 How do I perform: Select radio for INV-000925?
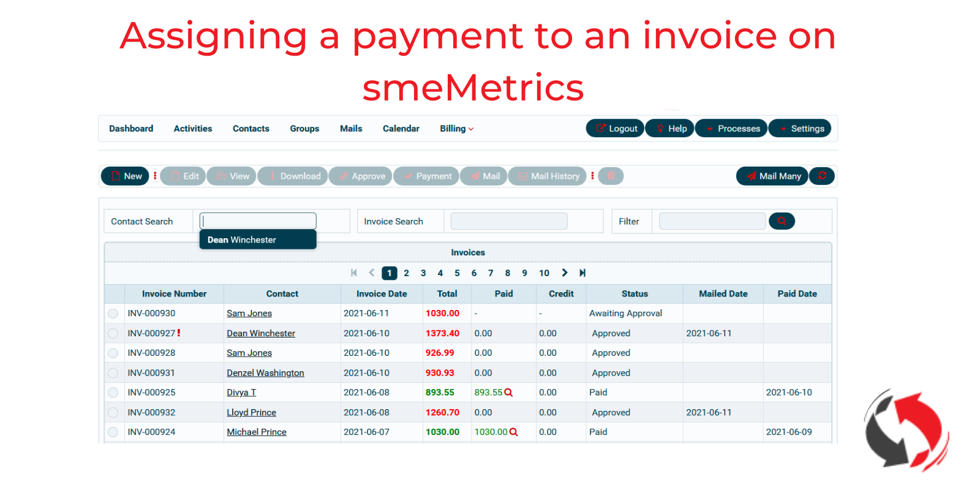tap(113, 393)
